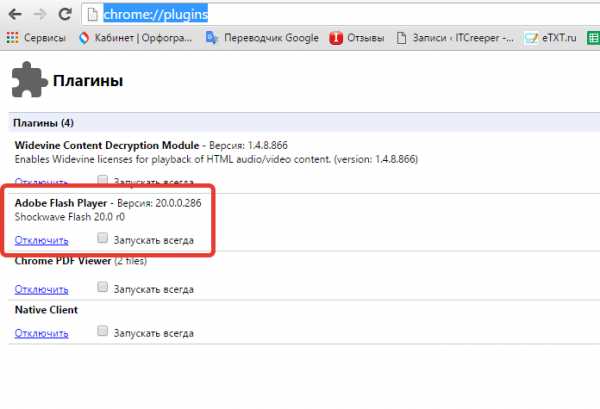Open the eTXT.ru bookmark
Image resolution: width=600 pixels, height=409 pixels.
pyautogui.click(x=550, y=37)
